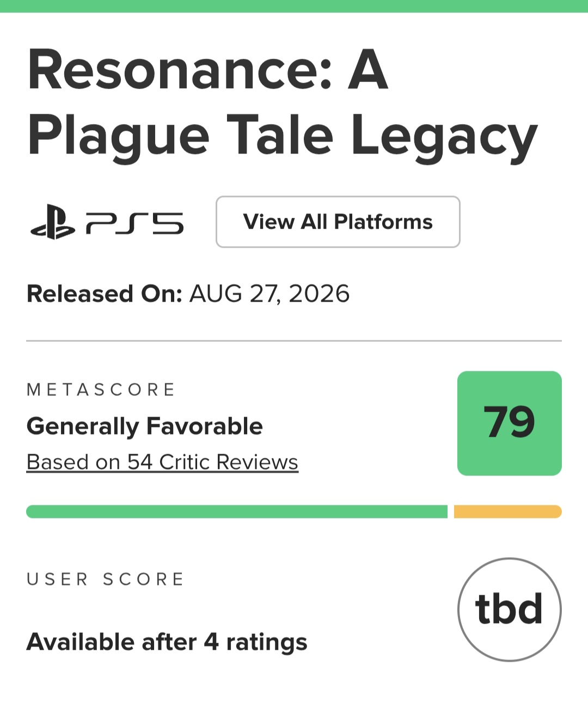The width and height of the screenshot is (588, 726).
Task: Open the Based on 54 Critic Reviews link
Action: pos(162,462)
